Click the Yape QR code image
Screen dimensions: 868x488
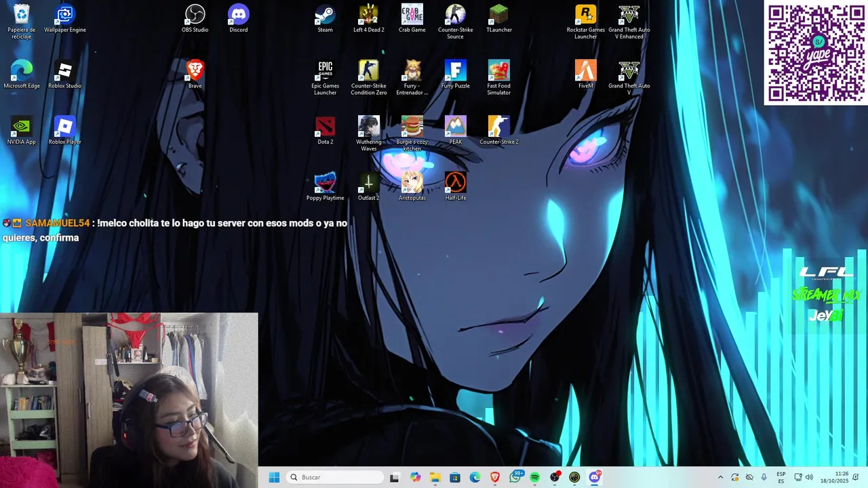point(816,53)
